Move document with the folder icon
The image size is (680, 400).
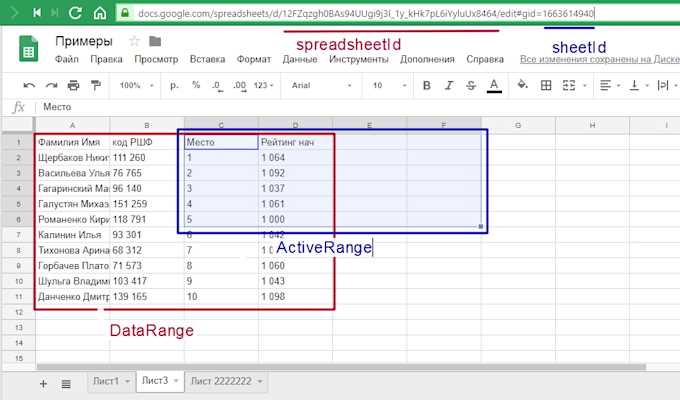[155, 41]
